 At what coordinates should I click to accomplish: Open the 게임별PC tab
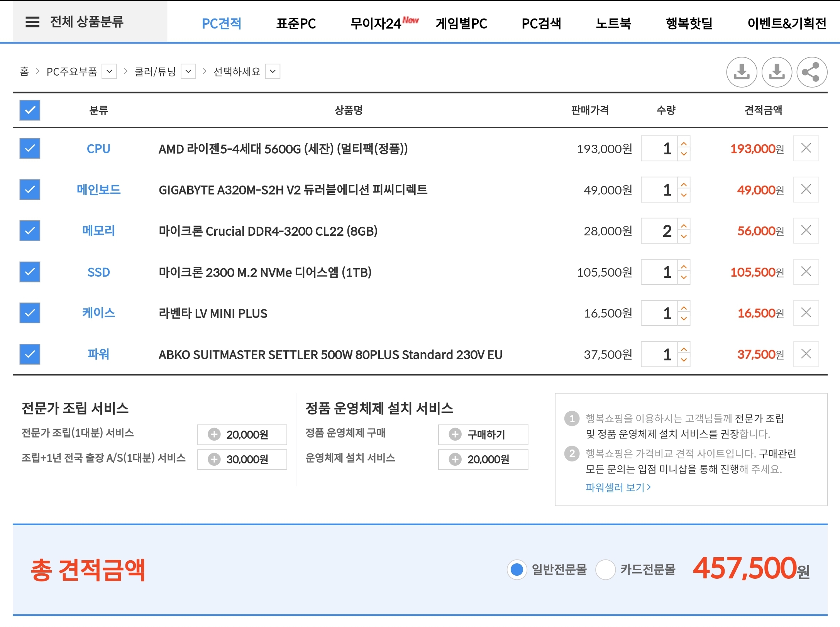[x=461, y=24]
